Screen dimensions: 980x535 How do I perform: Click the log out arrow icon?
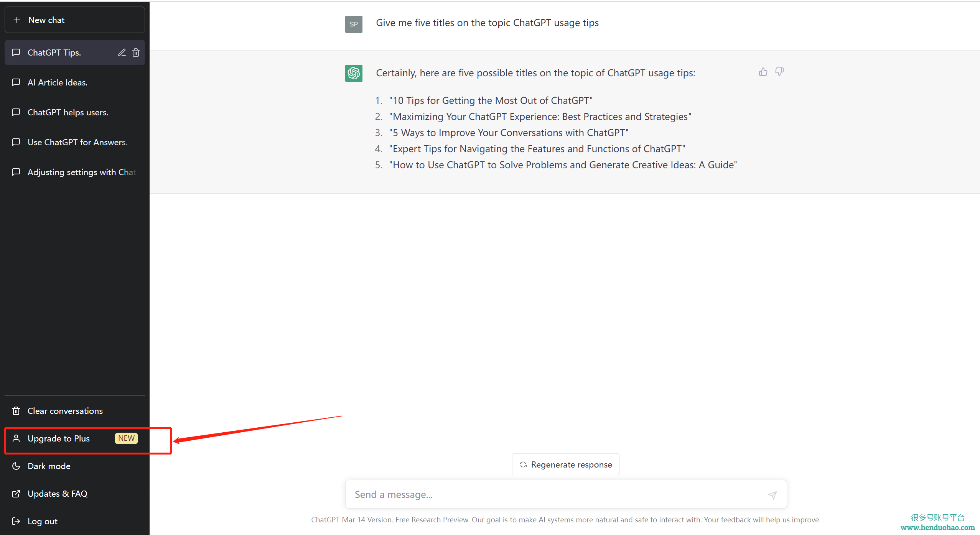[16, 521]
